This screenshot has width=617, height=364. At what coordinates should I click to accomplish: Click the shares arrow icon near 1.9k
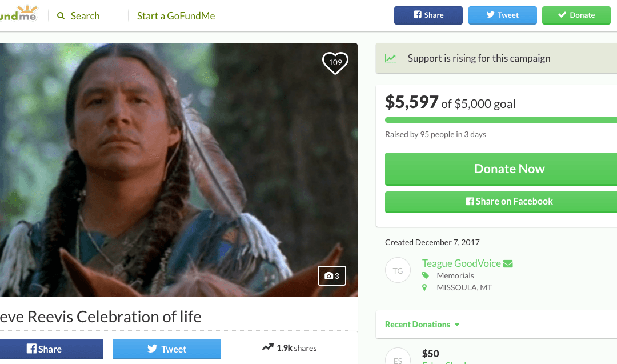pyautogui.click(x=267, y=347)
